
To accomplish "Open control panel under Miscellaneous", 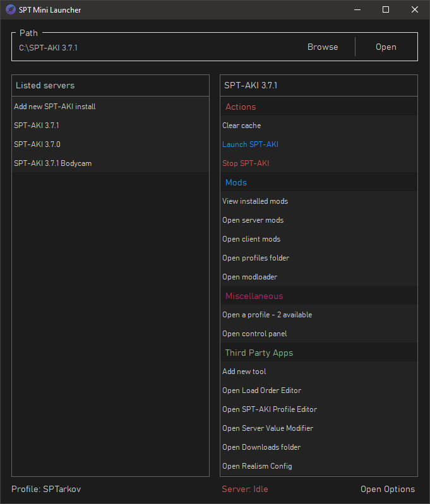I will click(319, 334).
